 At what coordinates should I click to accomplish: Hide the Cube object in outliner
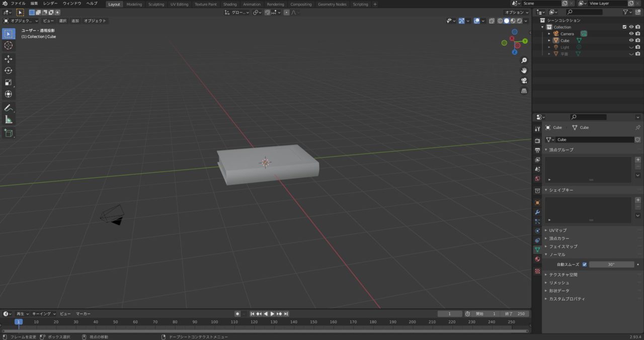pos(631,41)
